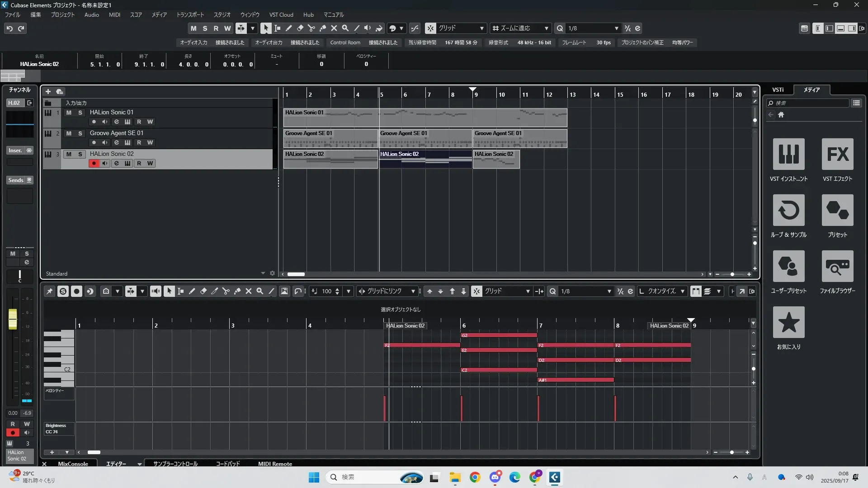Select the Eraser tool in project toolbar
Image resolution: width=868 pixels, height=488 pixels.
300,28
